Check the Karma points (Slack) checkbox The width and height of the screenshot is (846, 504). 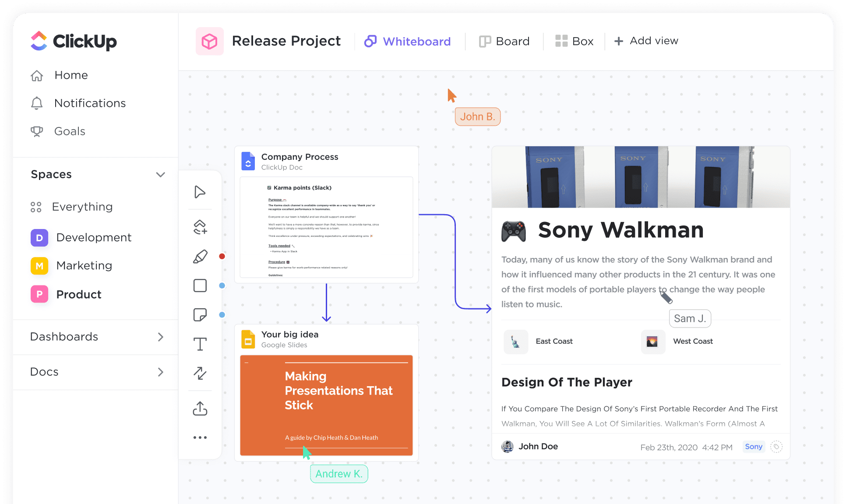click(269, 188)
